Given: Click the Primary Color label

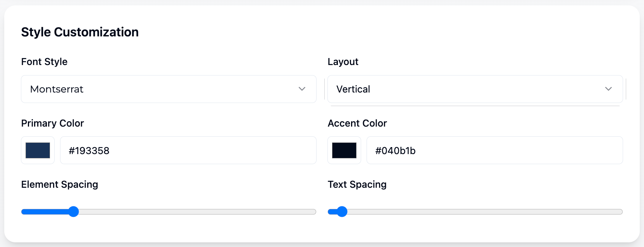Looking at the screenshot, I should (x=53, y=123).
